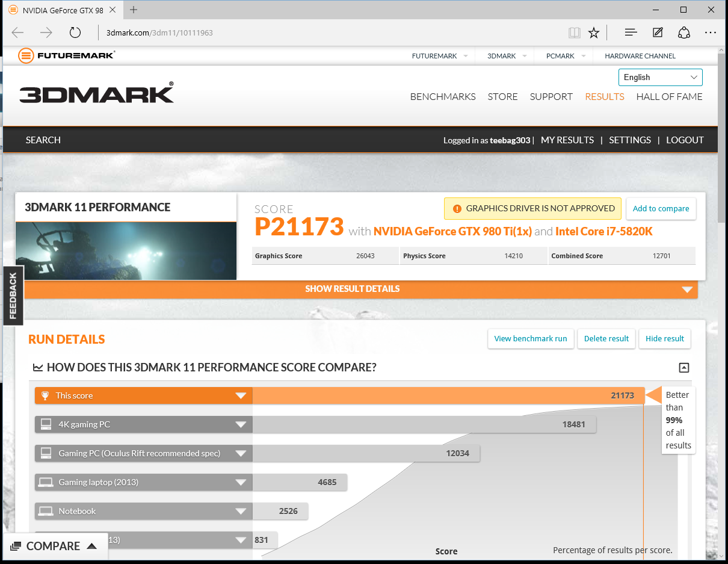
Task: Click the browser forward arrow
Action: point(46,33)
